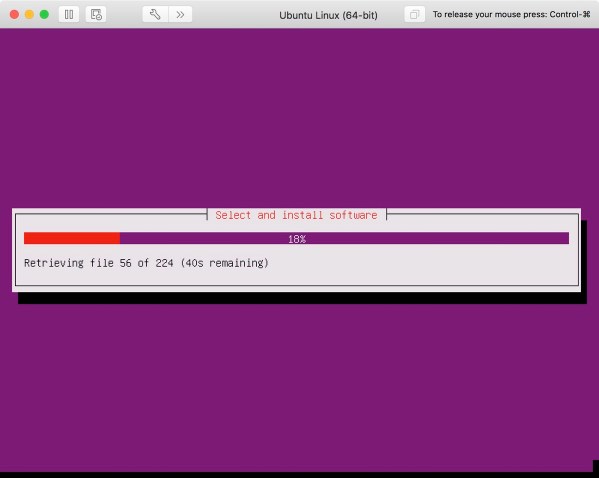Viewport: 599px width, 478px height.
Task: Minimize the Ubuntu Linux VM window
Action: coord(29,15)
